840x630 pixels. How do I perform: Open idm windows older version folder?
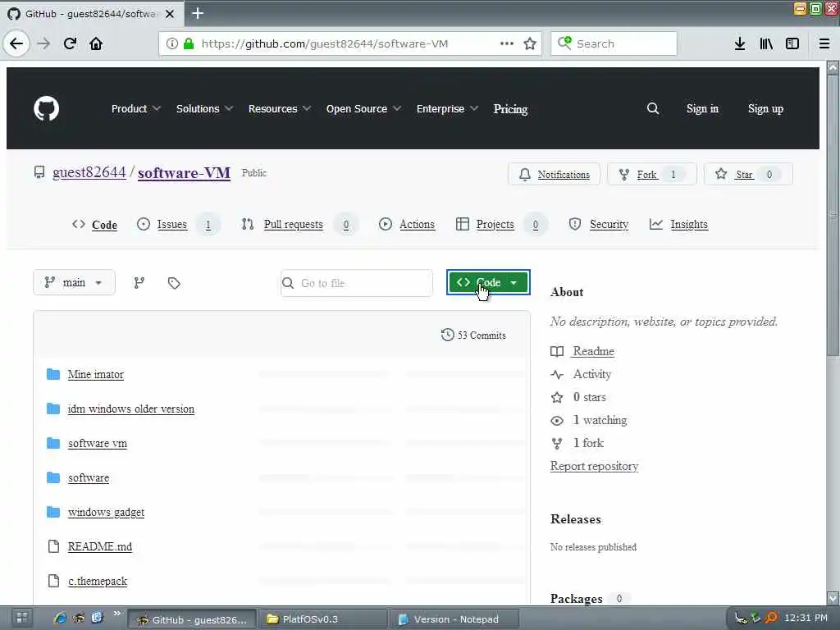(131, 409)
